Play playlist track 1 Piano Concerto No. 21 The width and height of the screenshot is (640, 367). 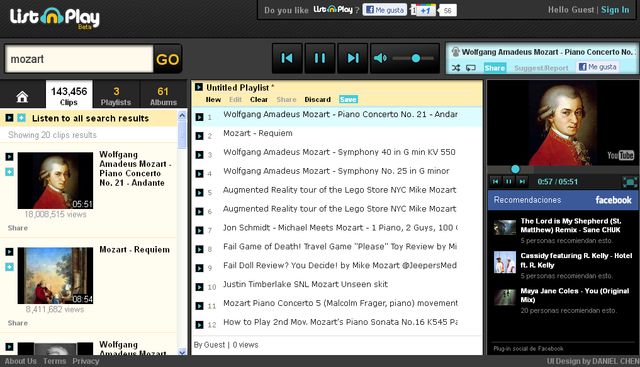[199, 117]
